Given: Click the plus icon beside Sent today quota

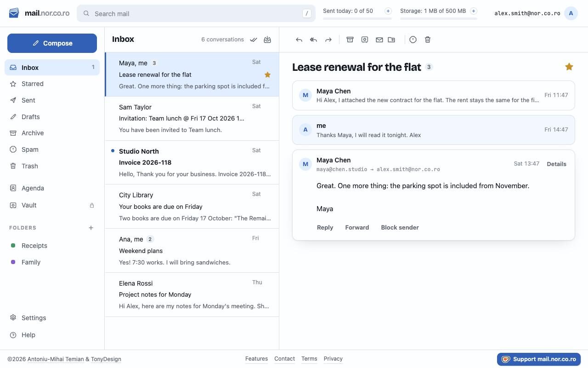Looking at the screenshot, I should (x=388, y=11).
